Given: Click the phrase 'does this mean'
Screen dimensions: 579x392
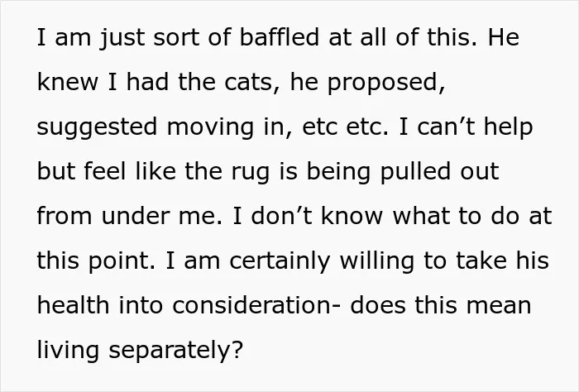Looking at the screenshot, I should coord(441,305).
